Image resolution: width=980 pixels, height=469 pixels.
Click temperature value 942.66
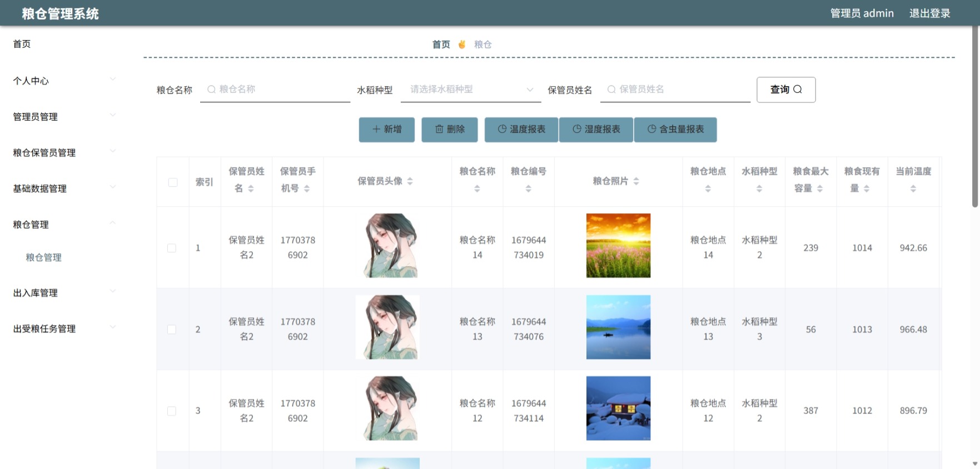913,248
